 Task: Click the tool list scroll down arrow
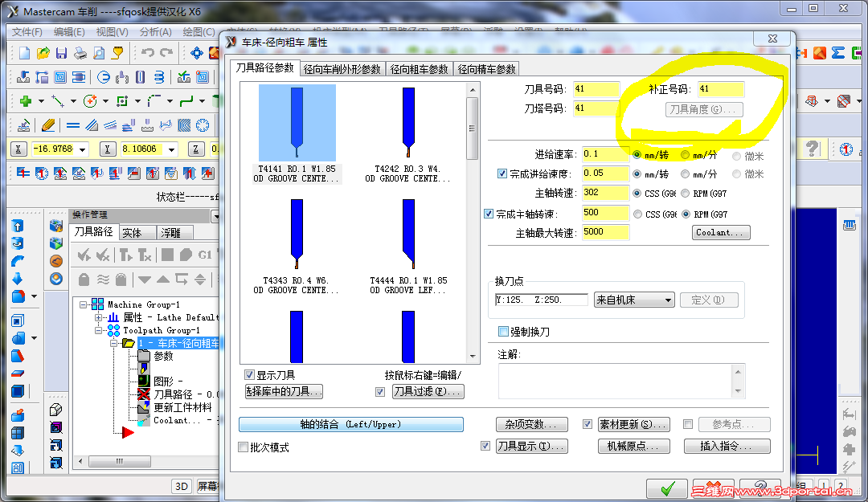coord(473,357)
